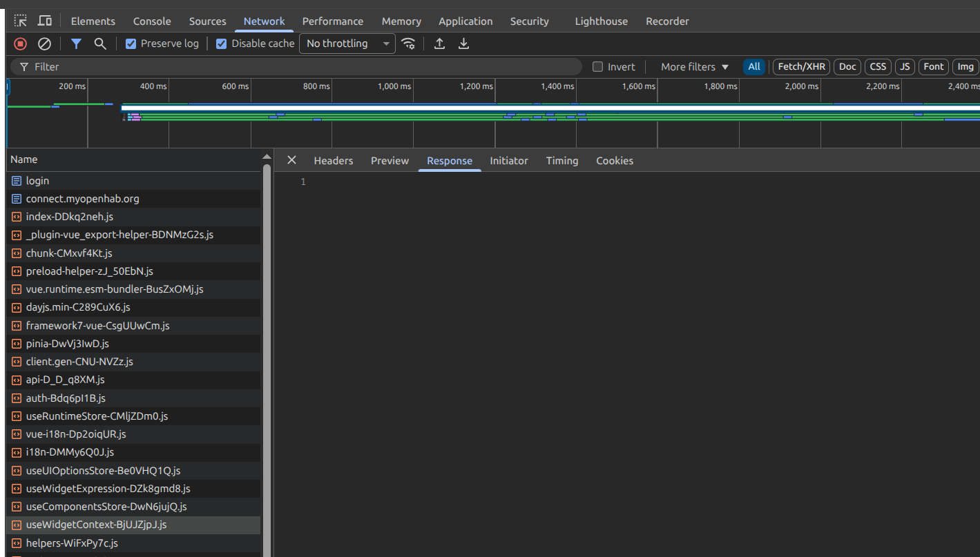980x557 pixels.
Task: Export HAR with download icon
Action: pyautogui.click(x=464, y=43)
